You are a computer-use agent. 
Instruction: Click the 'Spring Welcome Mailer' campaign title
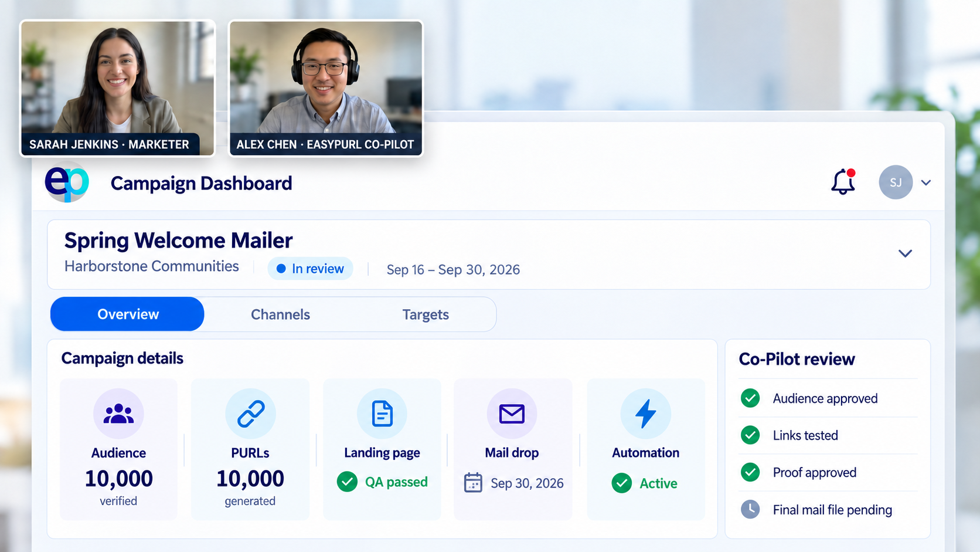178,241
